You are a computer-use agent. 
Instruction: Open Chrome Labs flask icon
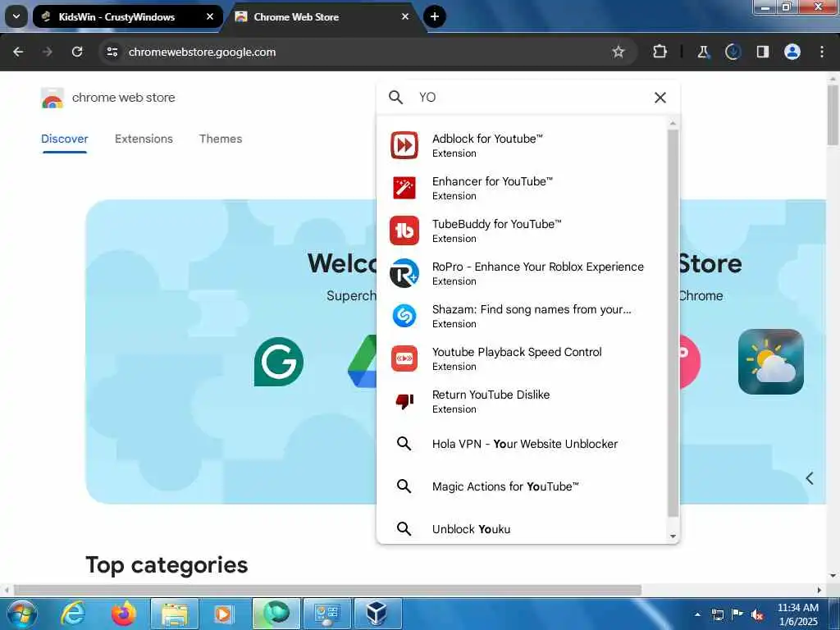703,52
